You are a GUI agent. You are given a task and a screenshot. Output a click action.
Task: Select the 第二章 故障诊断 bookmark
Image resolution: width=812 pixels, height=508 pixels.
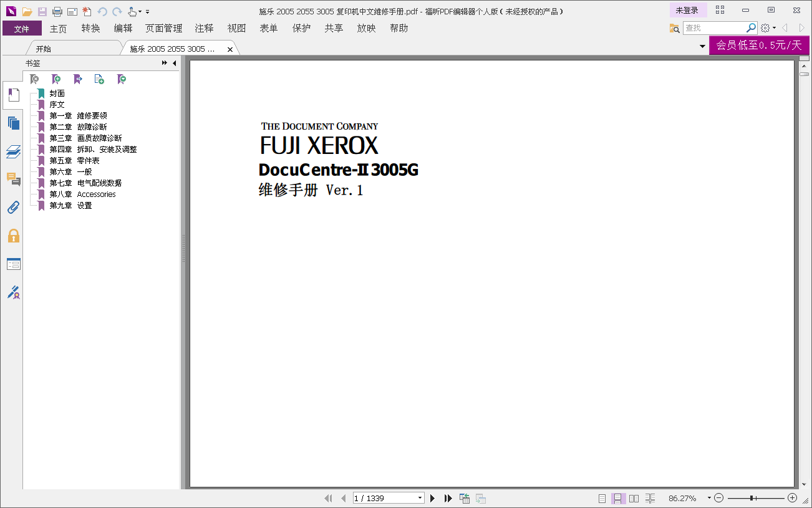point(79,127)
